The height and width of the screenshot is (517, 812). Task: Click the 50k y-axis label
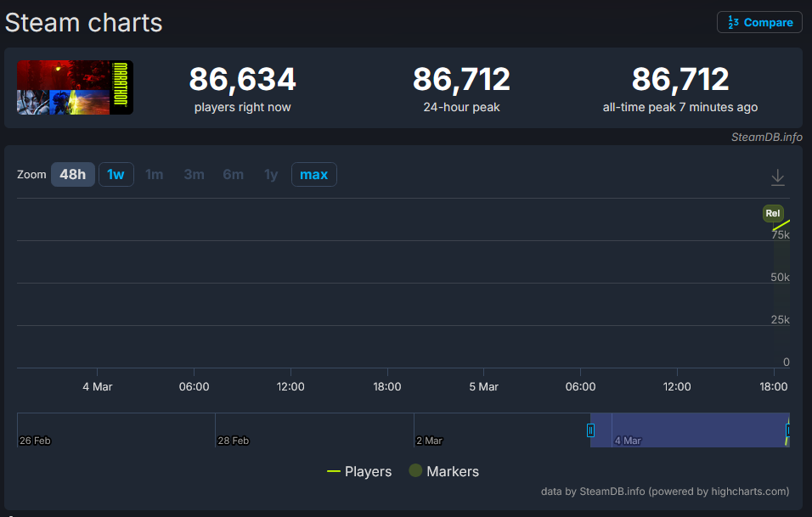pos(780,278)
